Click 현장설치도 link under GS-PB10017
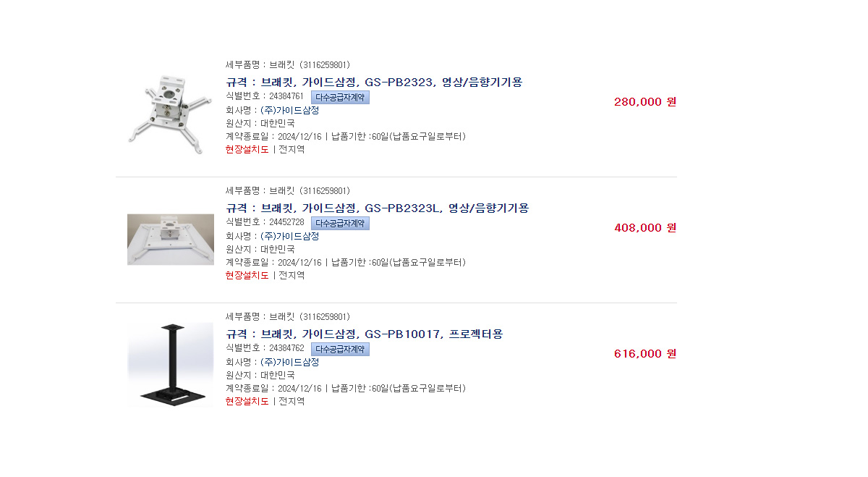 pyautogui.click(x=247, y=401)
